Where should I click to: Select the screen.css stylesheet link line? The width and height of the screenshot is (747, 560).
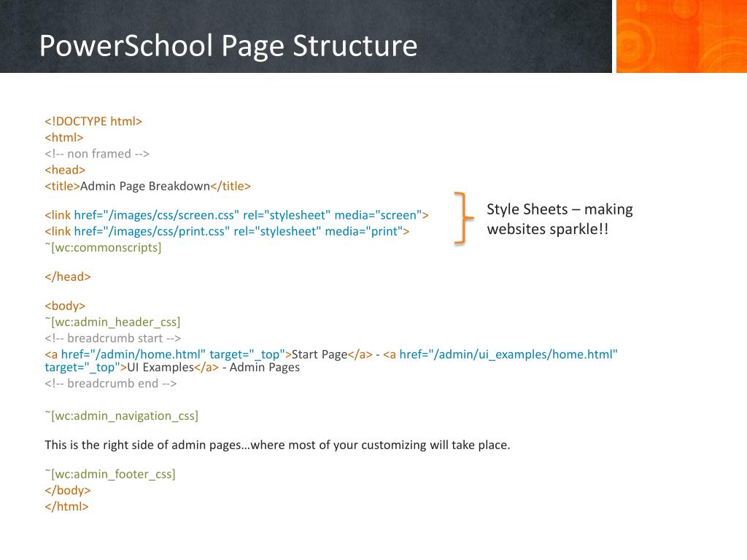pos(237,215)
